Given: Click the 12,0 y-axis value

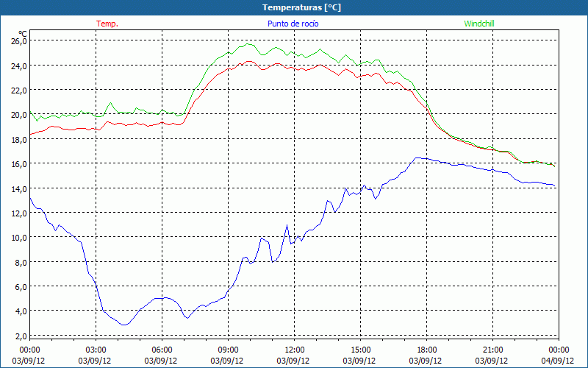Looking at the screenshot, I should click(x=19, y=213).
